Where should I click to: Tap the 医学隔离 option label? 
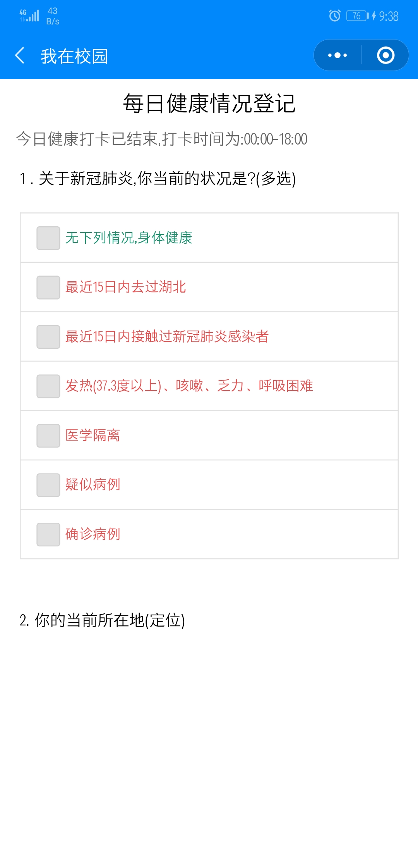pos(93,436)
